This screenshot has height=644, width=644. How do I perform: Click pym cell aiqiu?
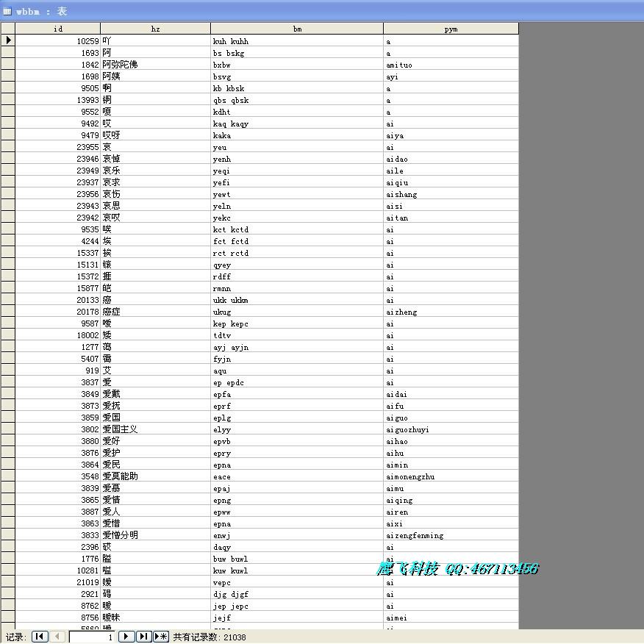click(x=451, y=182)
